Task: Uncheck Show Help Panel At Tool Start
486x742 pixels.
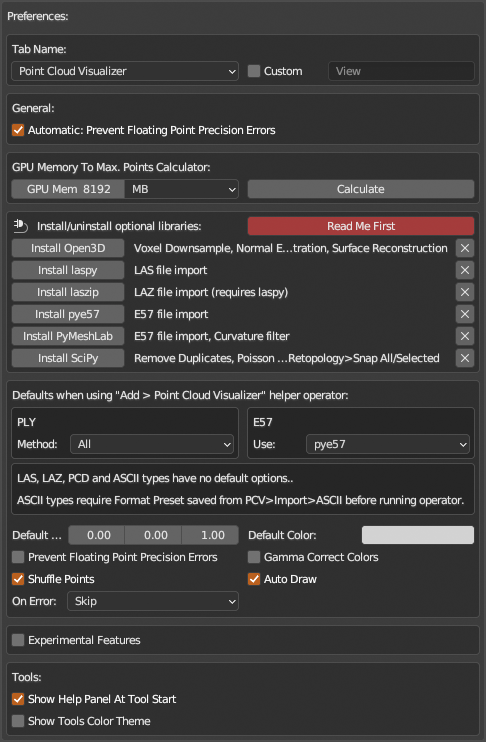Action: [18, 699]
